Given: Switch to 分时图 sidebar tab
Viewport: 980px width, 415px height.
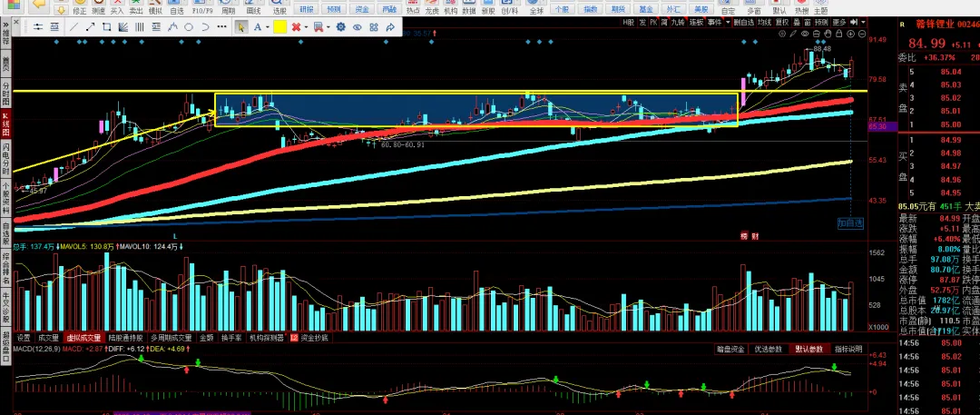Looking at the screenshot, I should coord(5,94).
